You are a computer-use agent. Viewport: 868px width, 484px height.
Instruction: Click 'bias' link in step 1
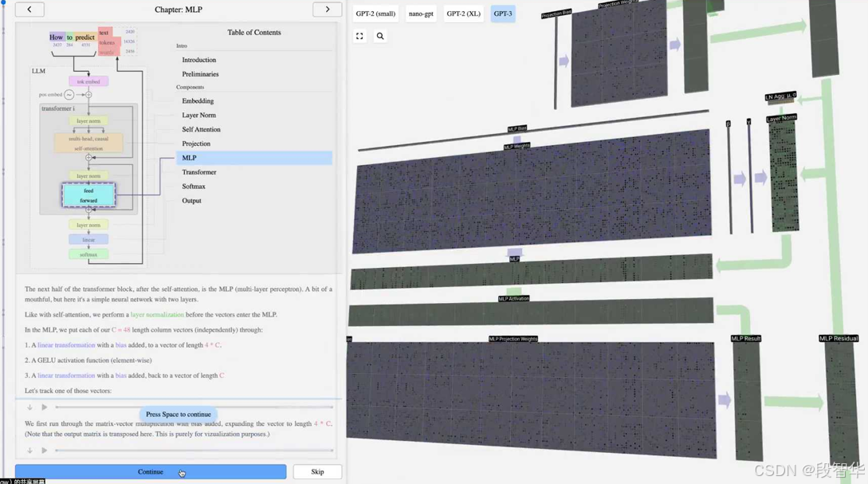click(x=120, y=345)
